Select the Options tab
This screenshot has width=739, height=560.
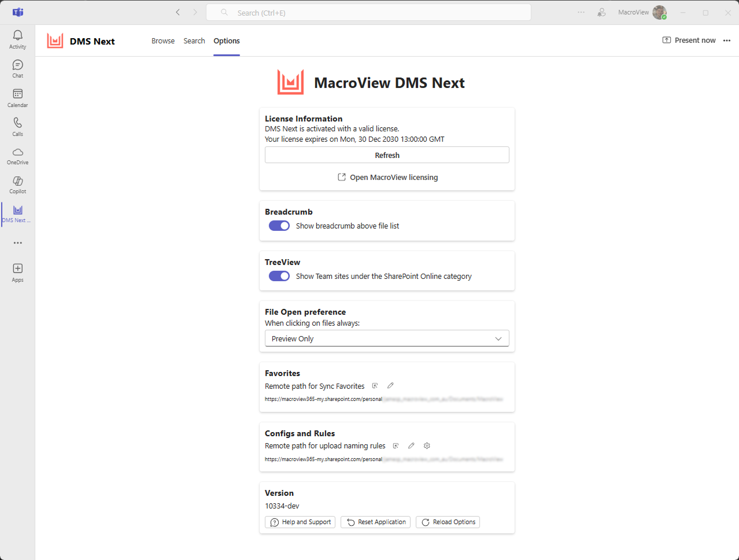[x=227, y=41]
